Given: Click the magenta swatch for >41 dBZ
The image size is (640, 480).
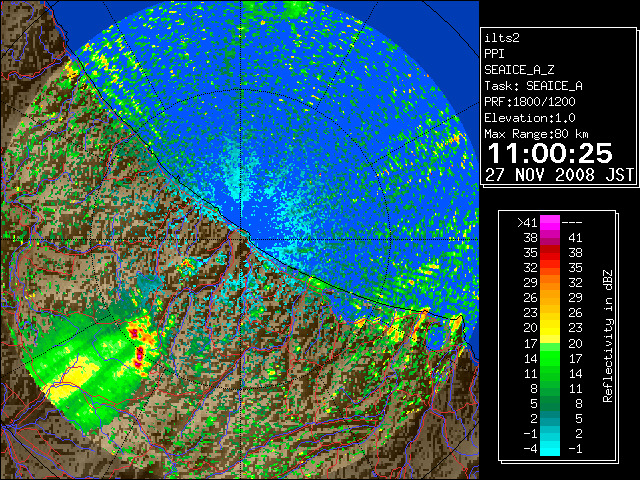Looking at the screenshot, I should 550,222.
